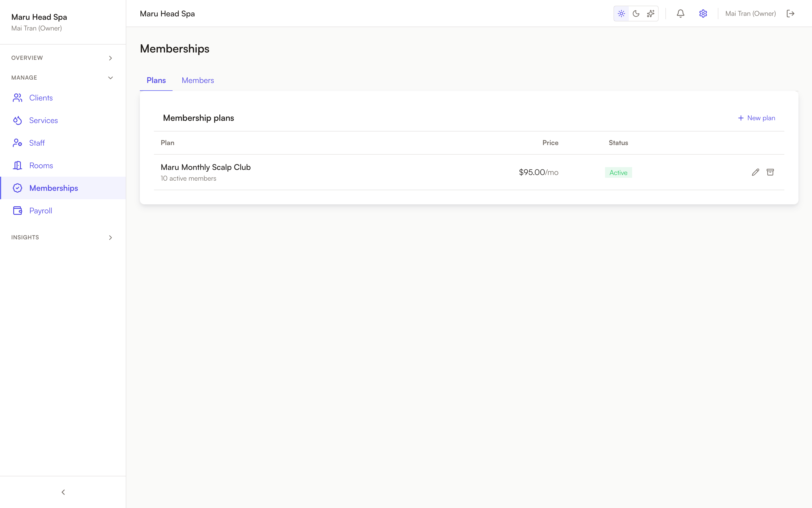Image resolution: width=812 pixels, height=508 pixels.
Task: Click the Status column header
Action: pyautogui.click(x=618, y=143)
